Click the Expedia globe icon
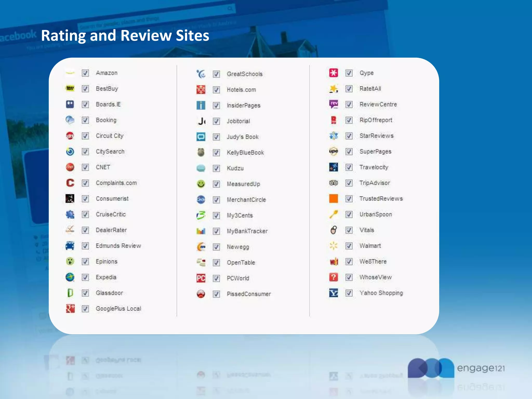The height and width of the screenshot is (399, 532). click(x=70, y=277)
